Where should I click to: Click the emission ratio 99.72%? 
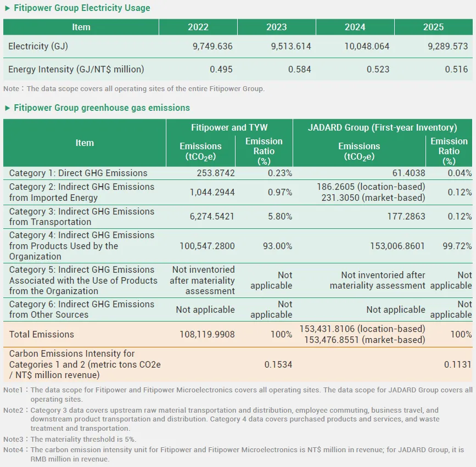tap(457, 246)
